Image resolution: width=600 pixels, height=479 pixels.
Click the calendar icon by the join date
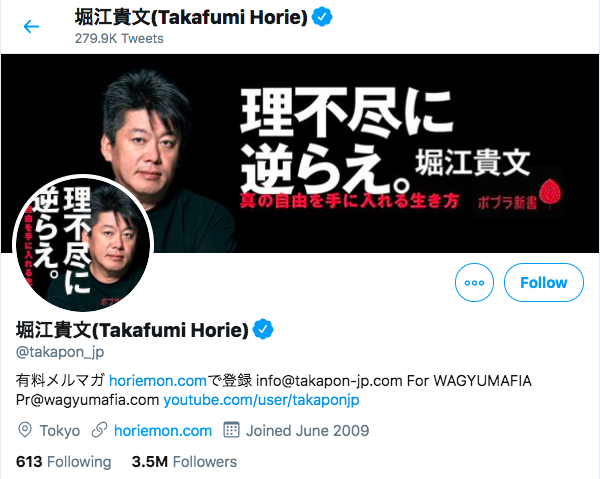[x=232, y=430]
